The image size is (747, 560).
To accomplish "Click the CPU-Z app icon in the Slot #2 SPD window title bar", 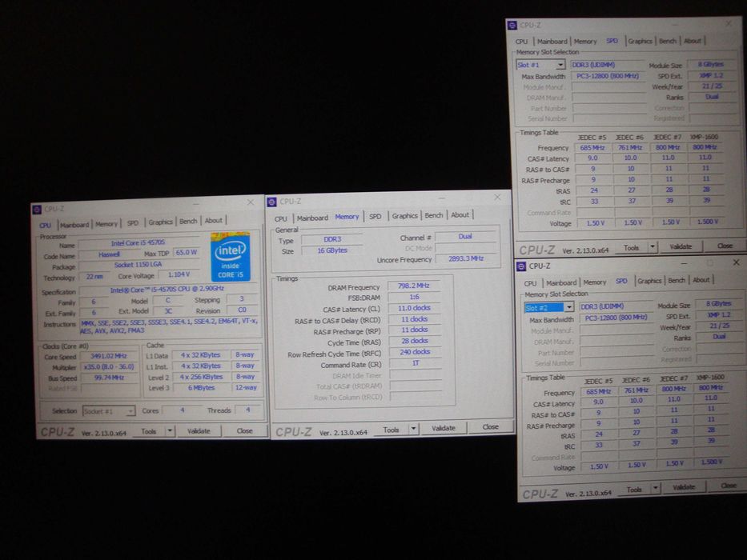I will 521,266.
